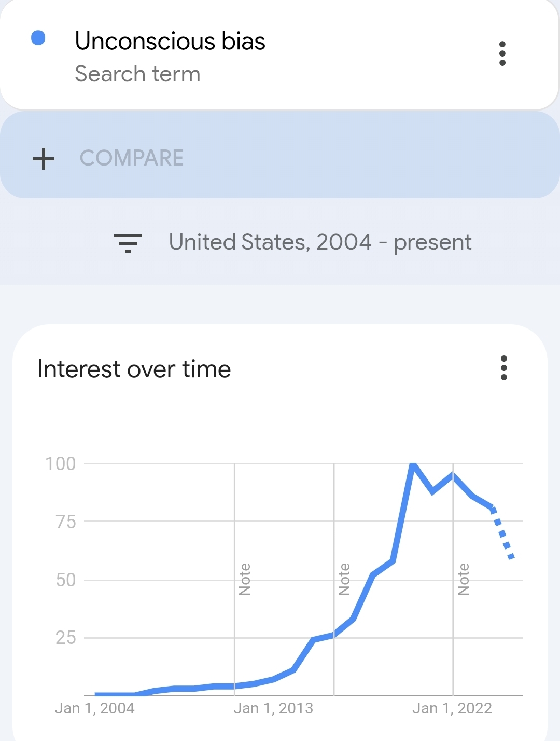Click the middle Note marker on the chart
This screenshot has width=560, height=741.
pos(344,579)
